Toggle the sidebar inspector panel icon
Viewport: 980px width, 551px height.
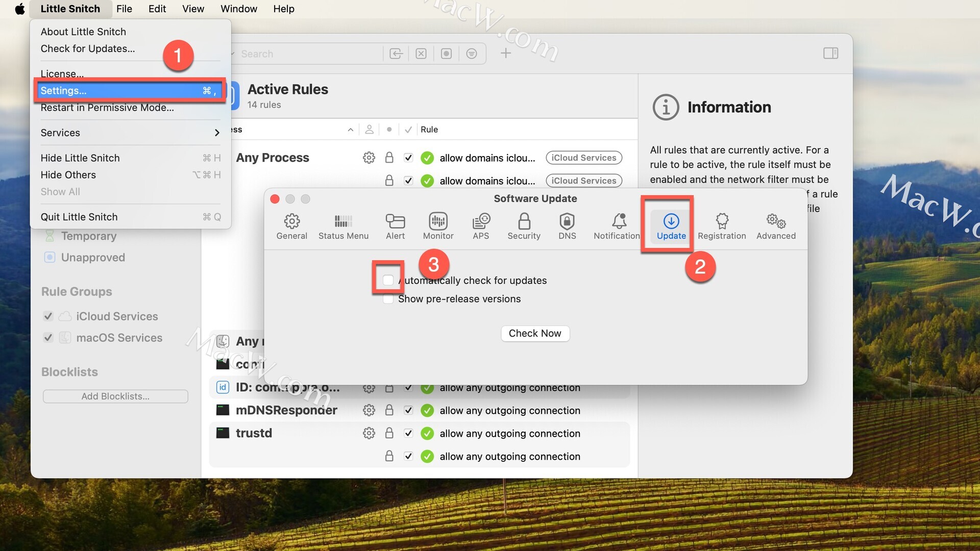tap(830, 53)
